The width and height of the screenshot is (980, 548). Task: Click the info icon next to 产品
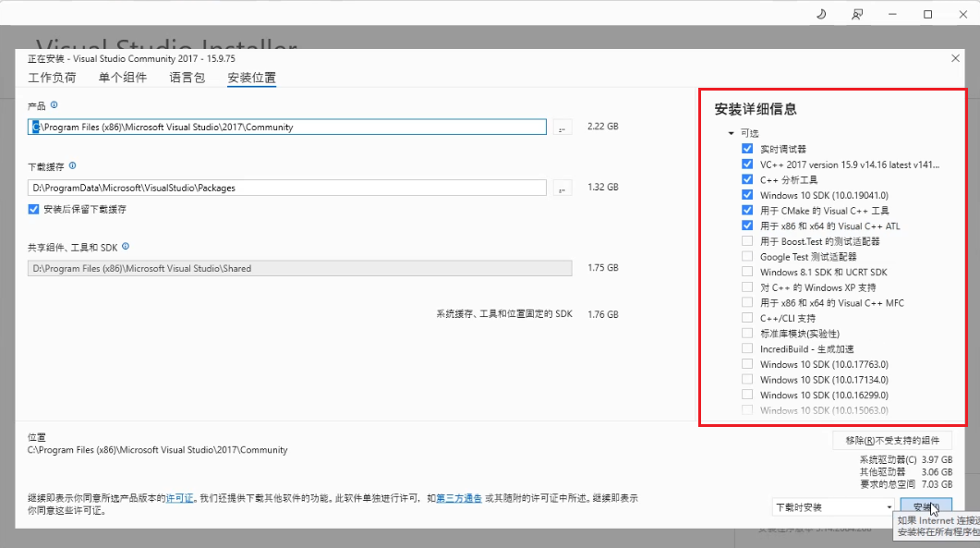[54, 105]
